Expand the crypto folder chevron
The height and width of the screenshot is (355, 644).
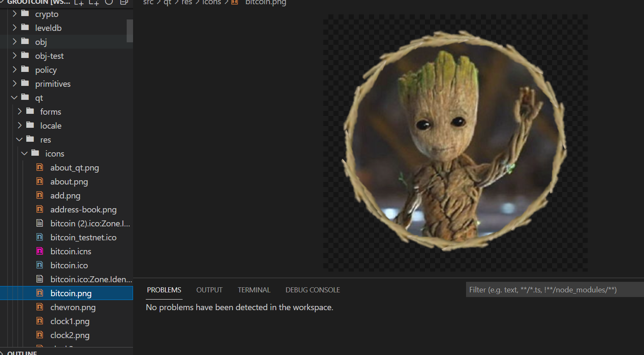tap(15, 14)
